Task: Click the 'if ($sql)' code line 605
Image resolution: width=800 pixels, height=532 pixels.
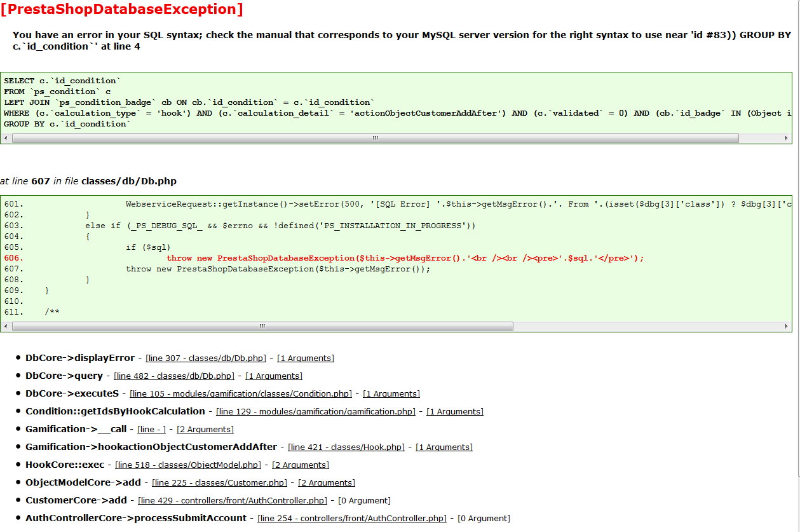Action: pyautogui.click(x=148, y=247)
